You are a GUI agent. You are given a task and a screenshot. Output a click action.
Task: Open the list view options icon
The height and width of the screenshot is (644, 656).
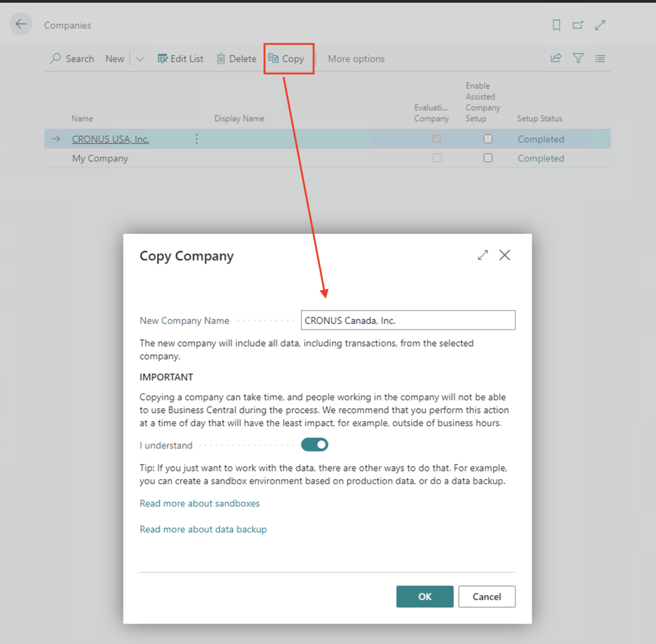click(600, 58)
